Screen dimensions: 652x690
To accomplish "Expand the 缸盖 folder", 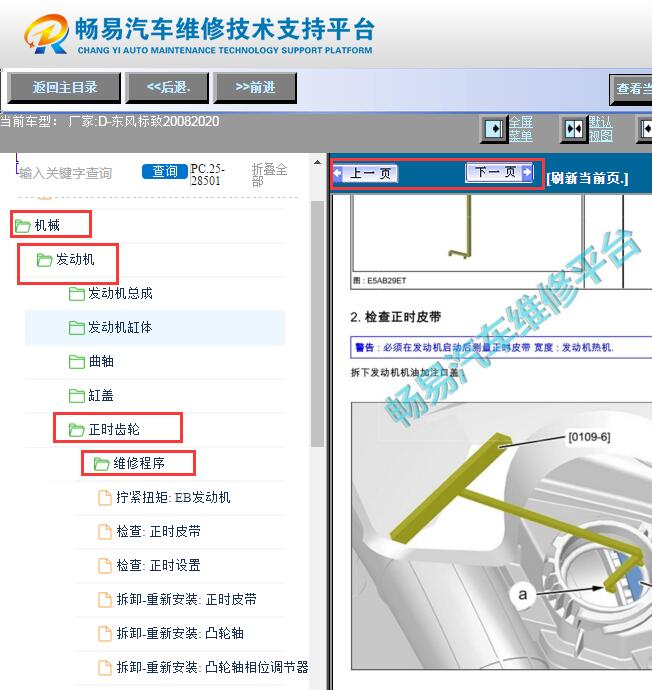I will (x=101, y=395).
